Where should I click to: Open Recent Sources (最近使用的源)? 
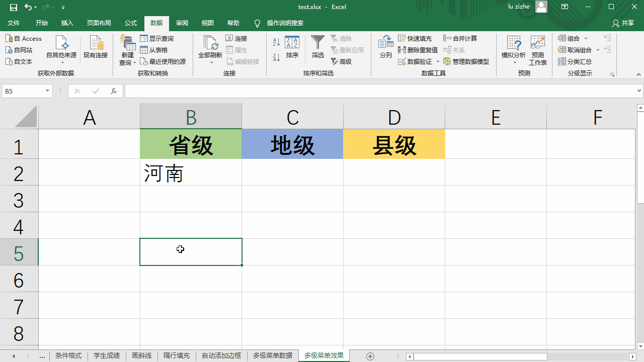[163, 61]
